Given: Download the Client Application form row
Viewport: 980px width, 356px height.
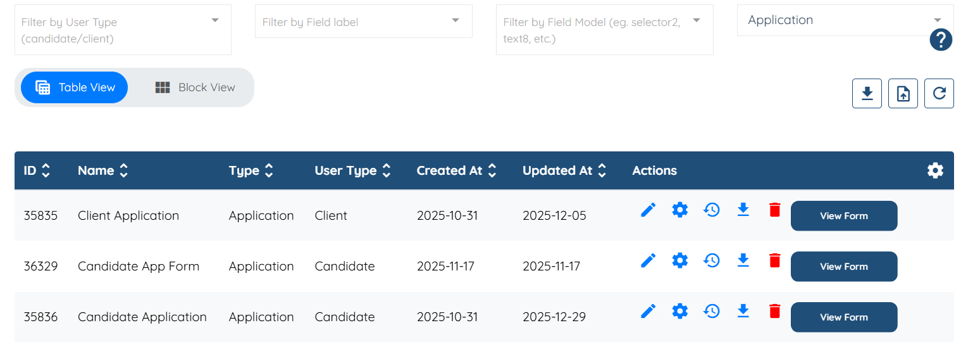Looking at the screenshot, I should coord(743,210).
